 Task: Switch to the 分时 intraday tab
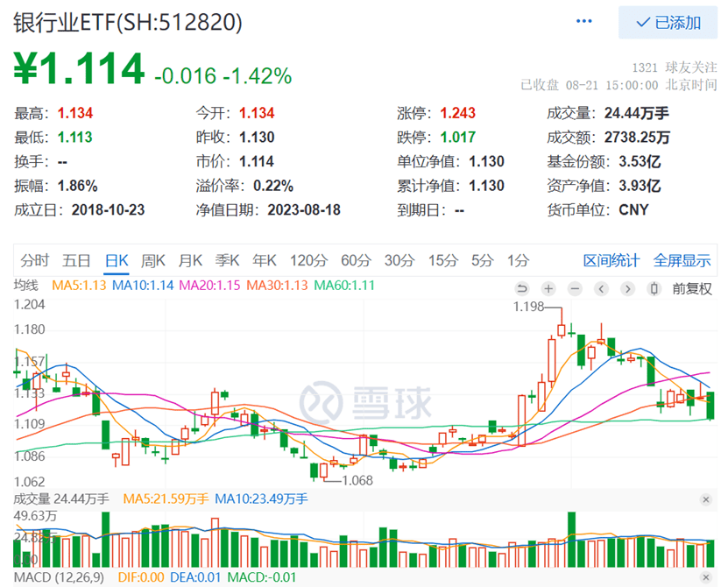[x=34, y=260]
